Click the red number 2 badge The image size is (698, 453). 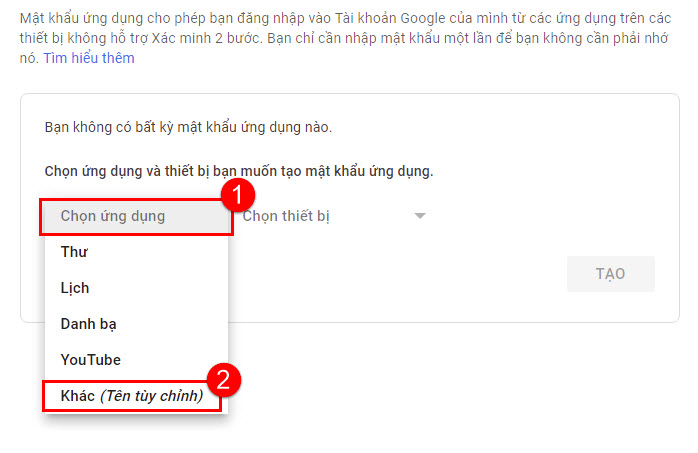point(224,380)
